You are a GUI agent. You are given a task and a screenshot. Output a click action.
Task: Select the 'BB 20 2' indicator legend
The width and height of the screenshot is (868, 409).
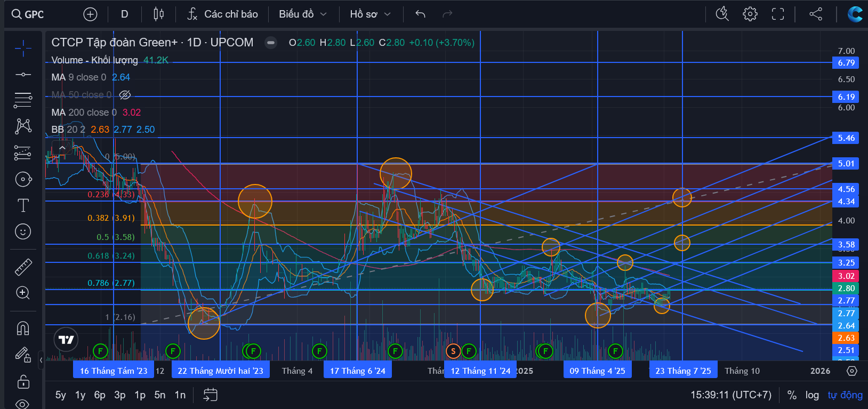(x=68, y=130)
